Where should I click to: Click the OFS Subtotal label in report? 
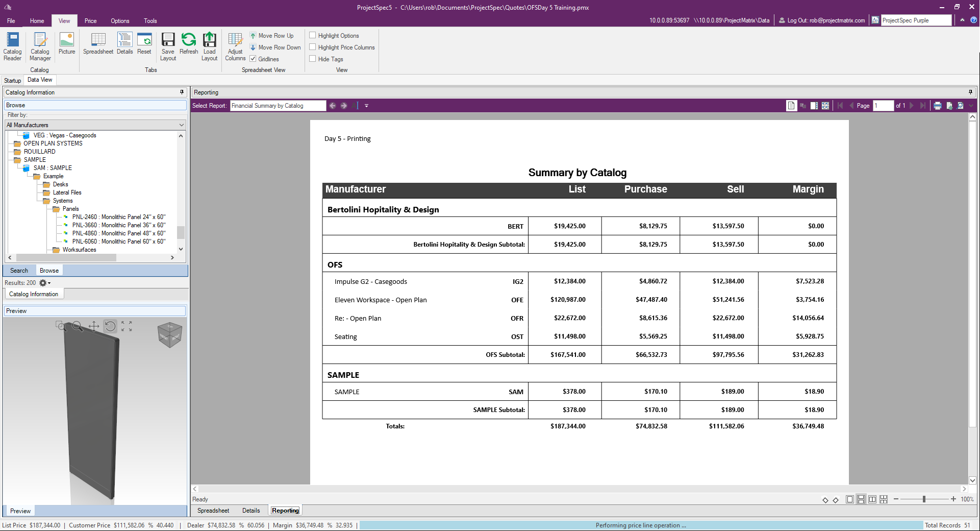coord(505,355)
